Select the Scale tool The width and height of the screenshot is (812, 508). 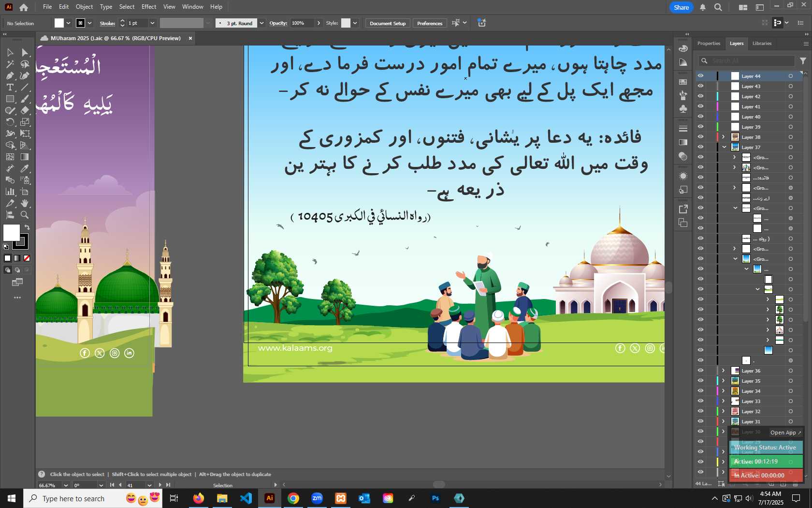pos(25,122)
